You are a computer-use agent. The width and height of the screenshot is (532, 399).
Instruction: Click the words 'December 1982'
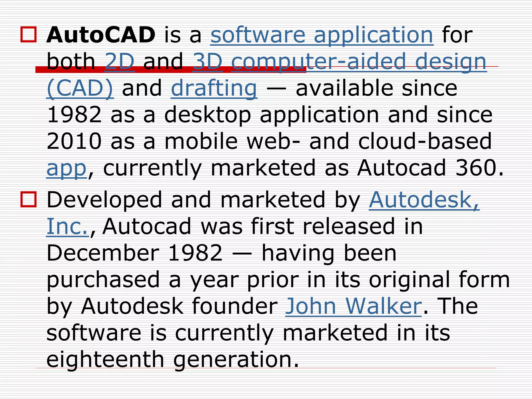click(135, 253)
